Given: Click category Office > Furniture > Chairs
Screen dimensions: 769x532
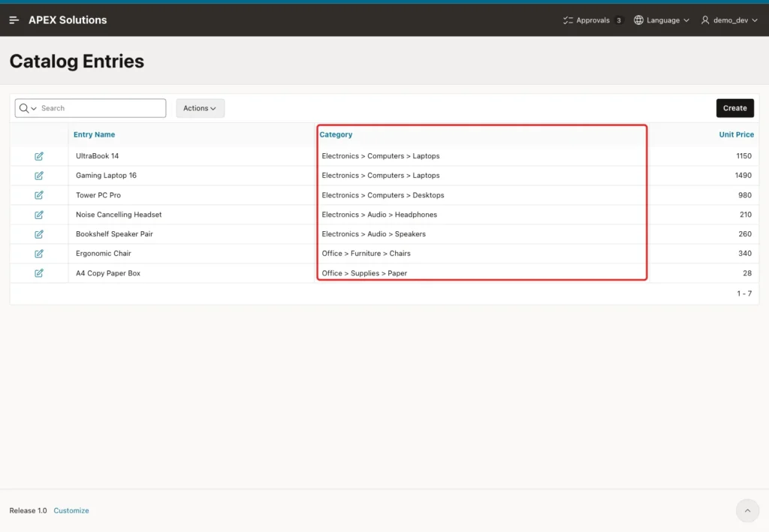Looking at the screenshot, I should click(x=366, y=254).
